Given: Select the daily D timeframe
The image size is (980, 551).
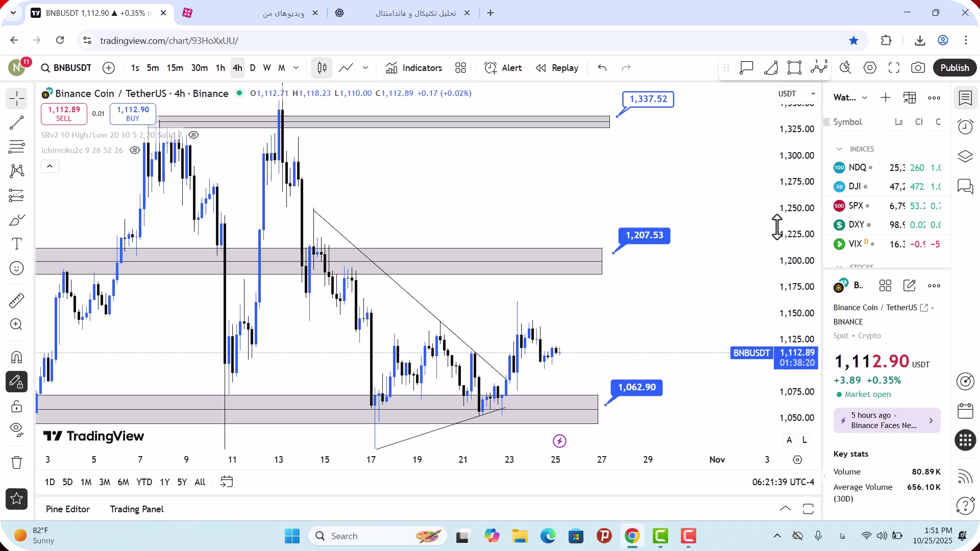Looking at the screenshot, I should 253,68.
